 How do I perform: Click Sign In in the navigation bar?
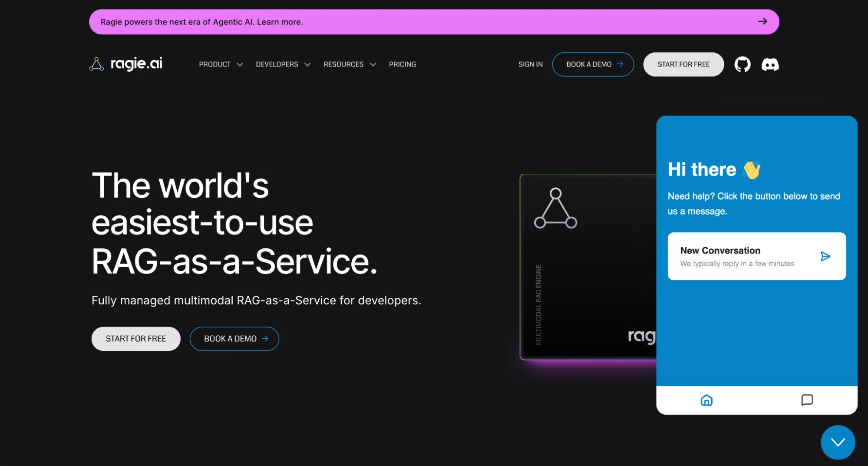tap(530, 64)
